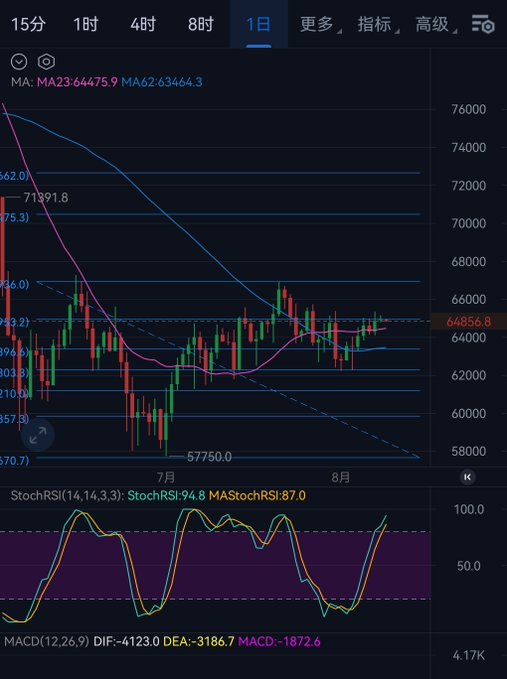Expand chart to fullscreen with arrows icon

pos(38,435)
